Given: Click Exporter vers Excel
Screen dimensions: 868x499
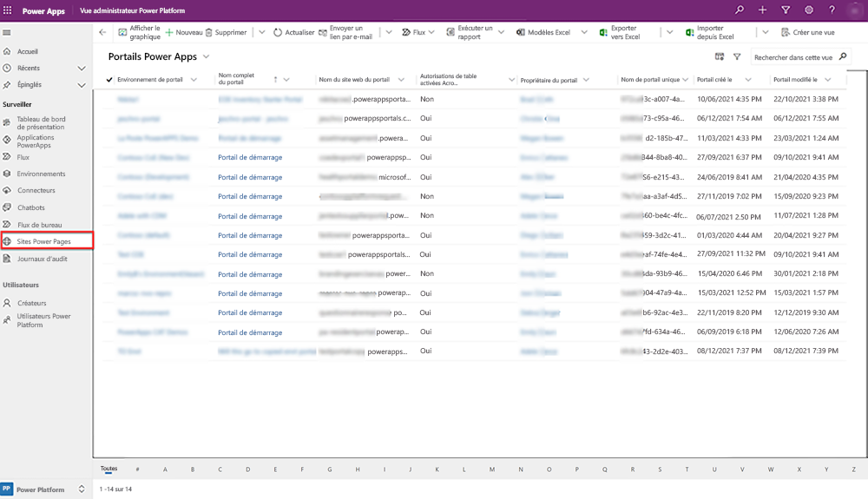Looking at the screenshot, I should pyautogui.click(x=620, y=32).
